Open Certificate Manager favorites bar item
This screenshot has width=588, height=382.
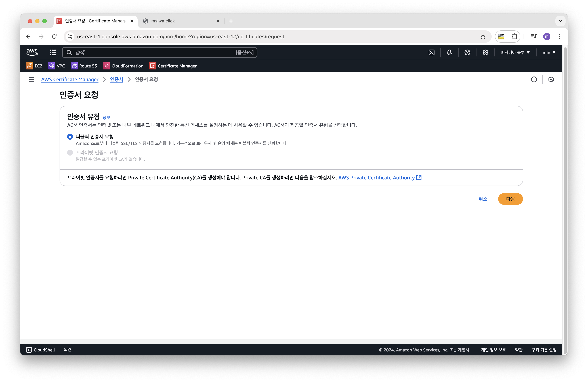click(x=173, y=66)
